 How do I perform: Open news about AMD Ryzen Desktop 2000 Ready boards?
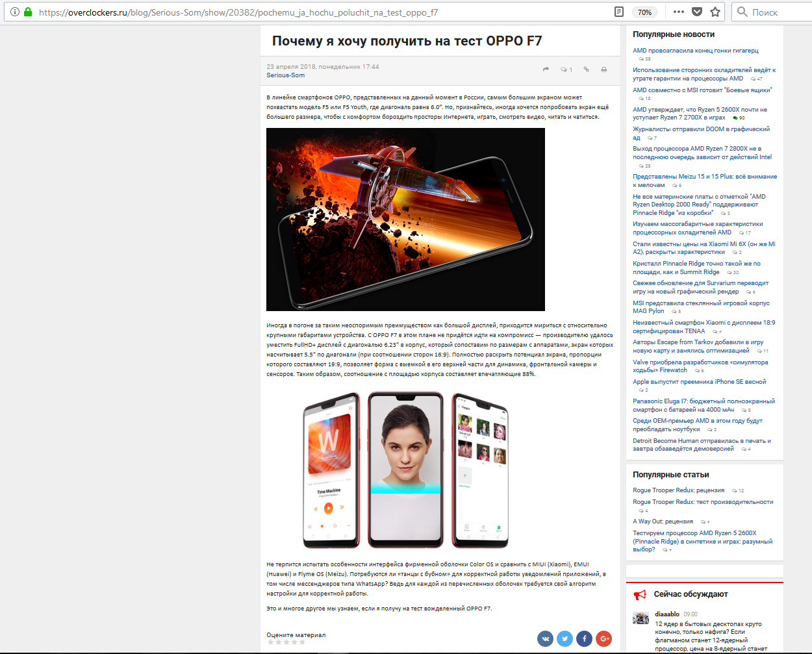699,205
